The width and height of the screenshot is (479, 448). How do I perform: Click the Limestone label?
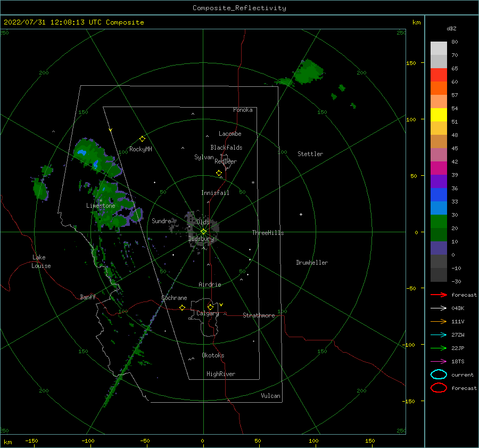click(101, 206)
